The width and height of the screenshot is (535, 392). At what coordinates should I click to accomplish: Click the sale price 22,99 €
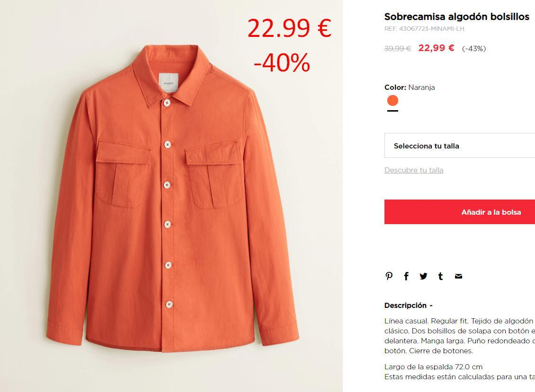point(437,48)
